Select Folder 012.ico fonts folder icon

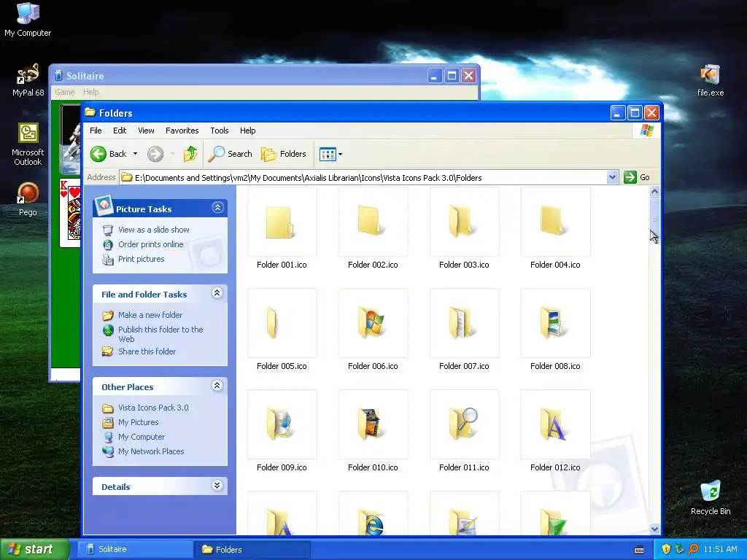[x=555, y=425]
